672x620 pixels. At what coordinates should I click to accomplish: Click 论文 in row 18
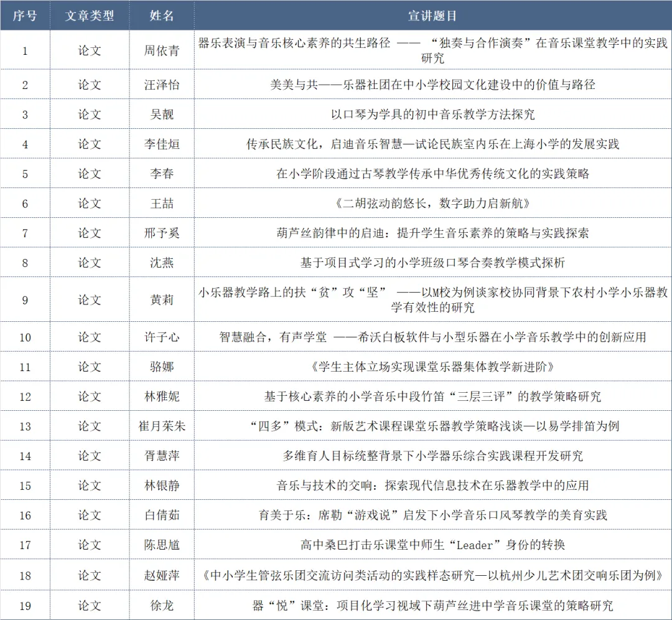[x=90, y=575]
